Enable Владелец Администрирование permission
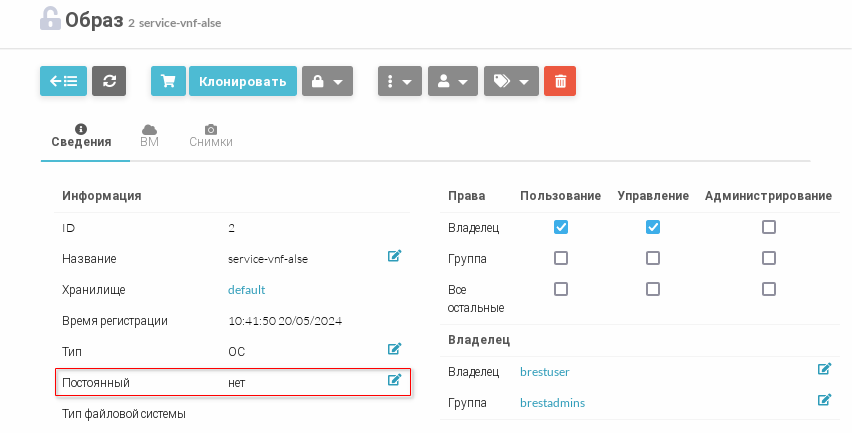 click(769, 227)
